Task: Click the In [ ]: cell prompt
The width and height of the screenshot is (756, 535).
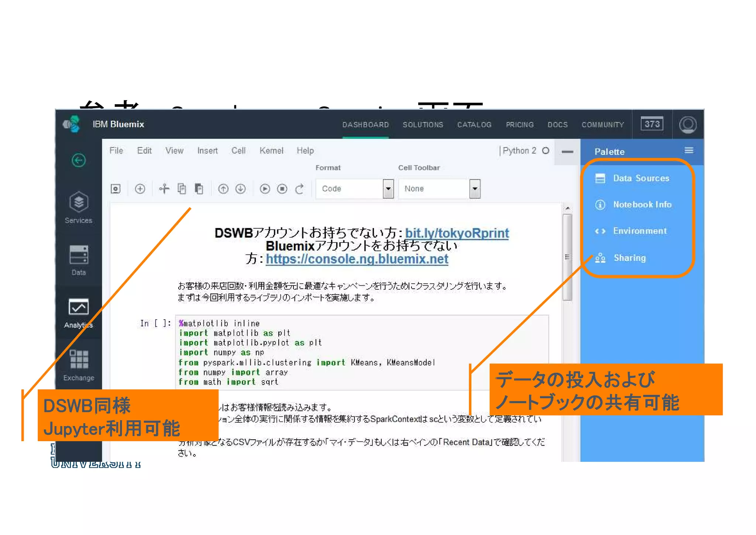Action: pyautogui.click(x=155, y=323)
